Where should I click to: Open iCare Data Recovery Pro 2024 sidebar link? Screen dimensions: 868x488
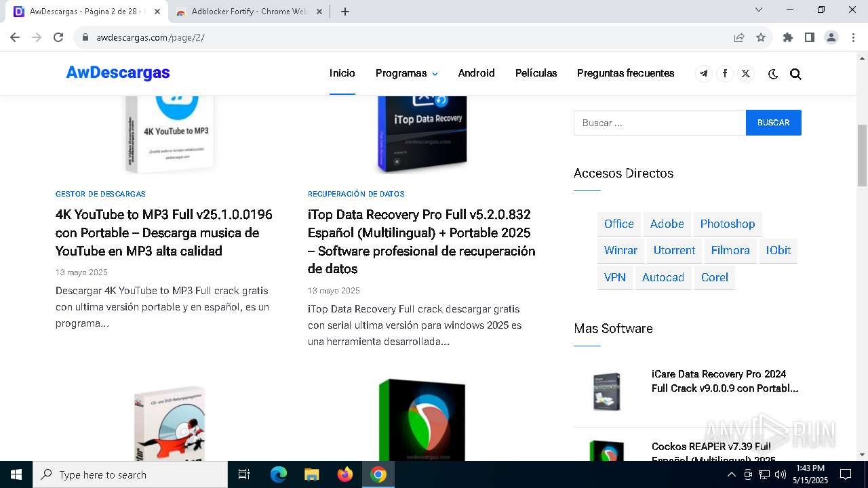725,381
